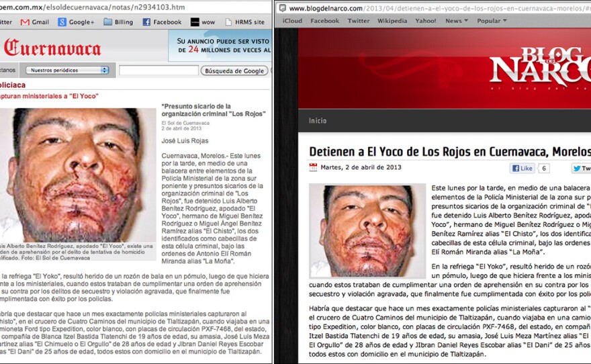Click the Google search text field
591x364 pixels.
pyautogui.click(x=157, y=70)
